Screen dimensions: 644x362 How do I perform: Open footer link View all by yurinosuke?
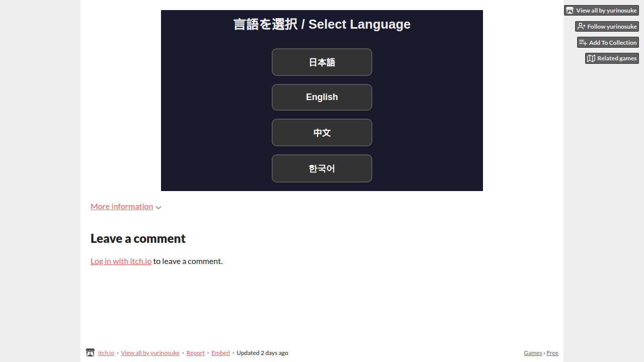(150, 353)
